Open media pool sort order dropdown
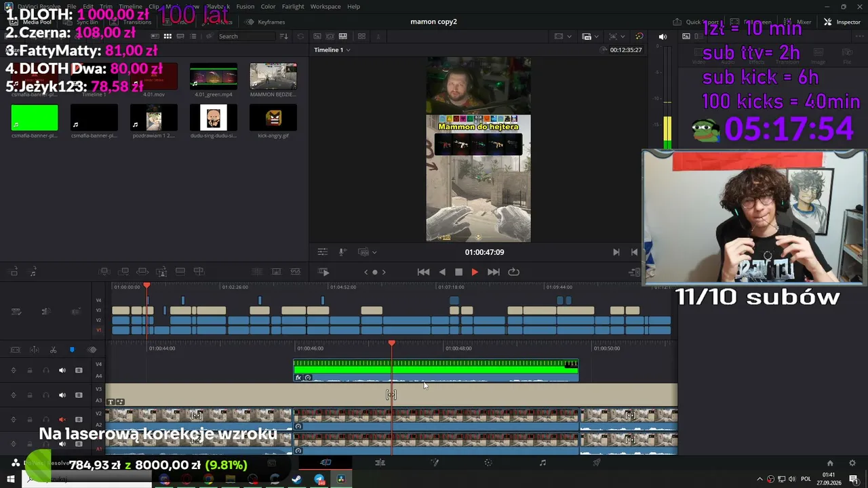The height and width of the screenshot is (488, 868). pos(283,36)
